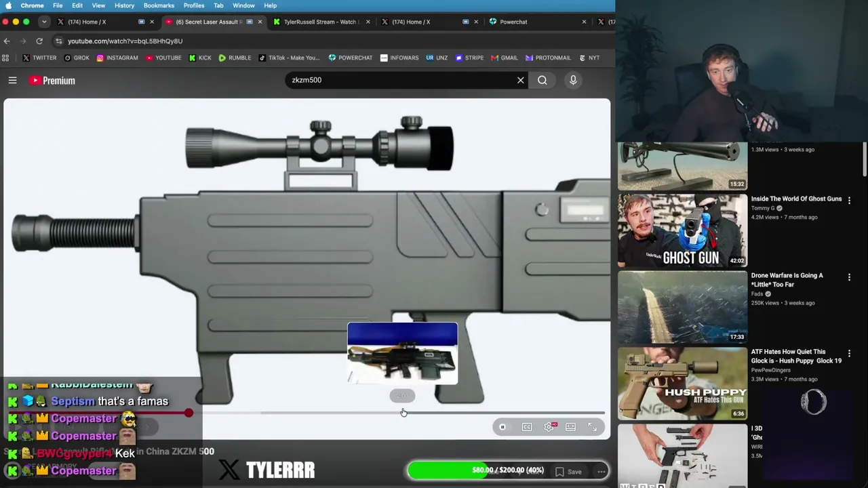The image size is (868, 488).
Task: Open options for Hush Puppy Glock video
Action: (x=849, y=354)
